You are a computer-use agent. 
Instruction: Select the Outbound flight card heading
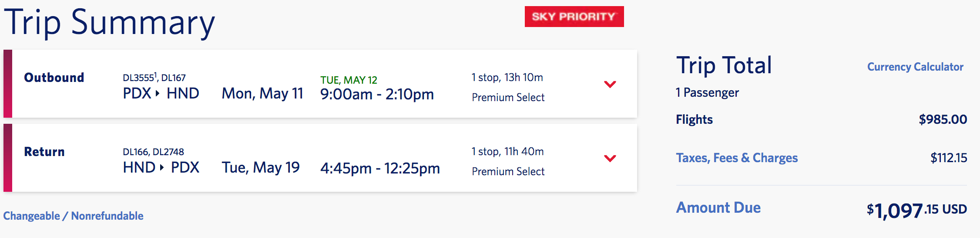(54, 78)
